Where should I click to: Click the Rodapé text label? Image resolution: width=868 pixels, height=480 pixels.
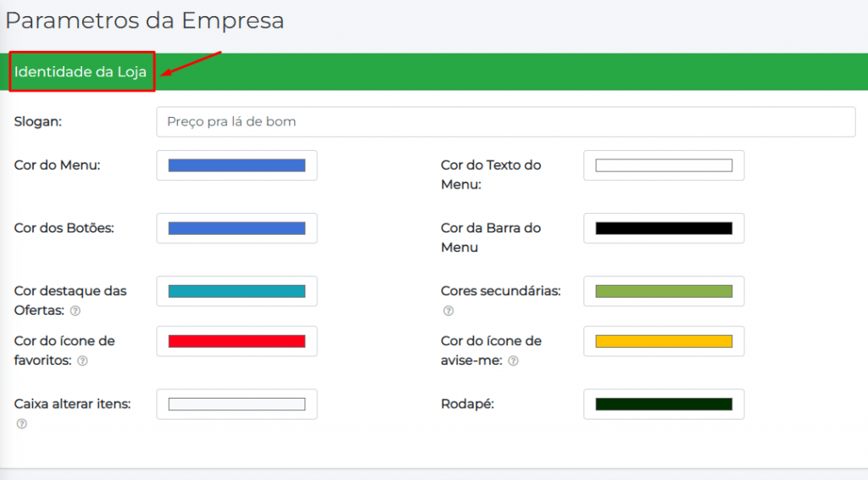(467, 404)
